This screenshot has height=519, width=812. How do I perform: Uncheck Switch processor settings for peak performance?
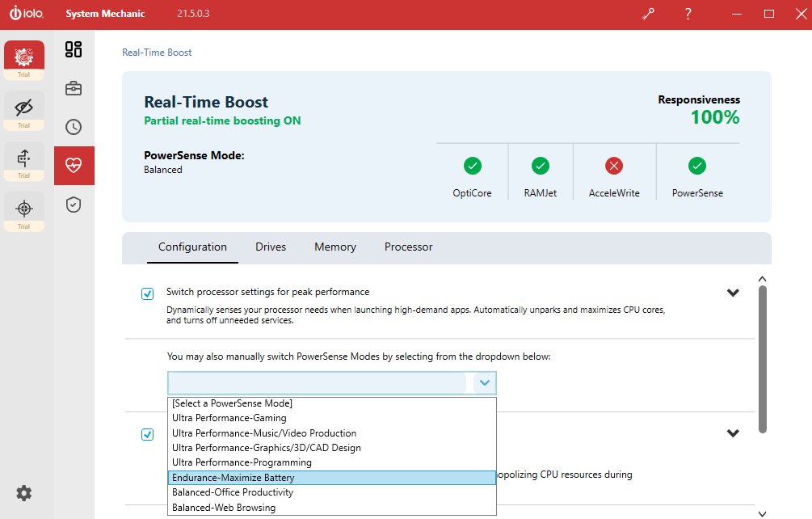pos(147,293)
